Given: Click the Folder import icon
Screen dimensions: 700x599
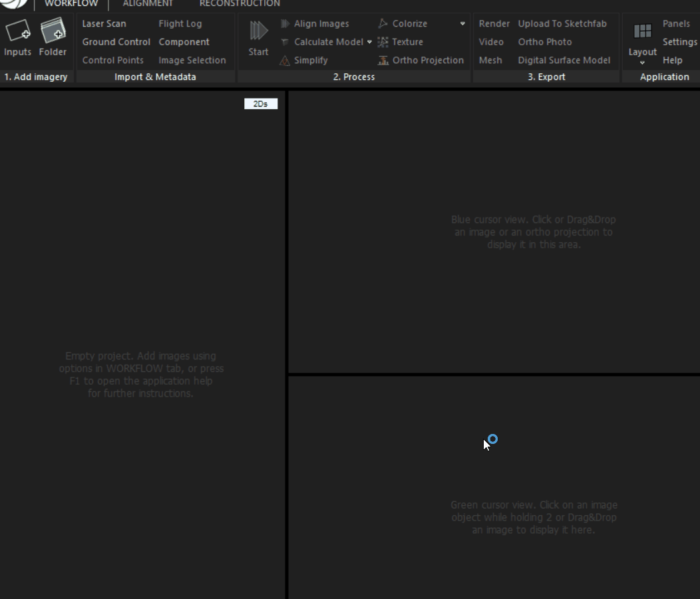Looking at the screenshot, I should pyautogui.click(x=53, y=31).
